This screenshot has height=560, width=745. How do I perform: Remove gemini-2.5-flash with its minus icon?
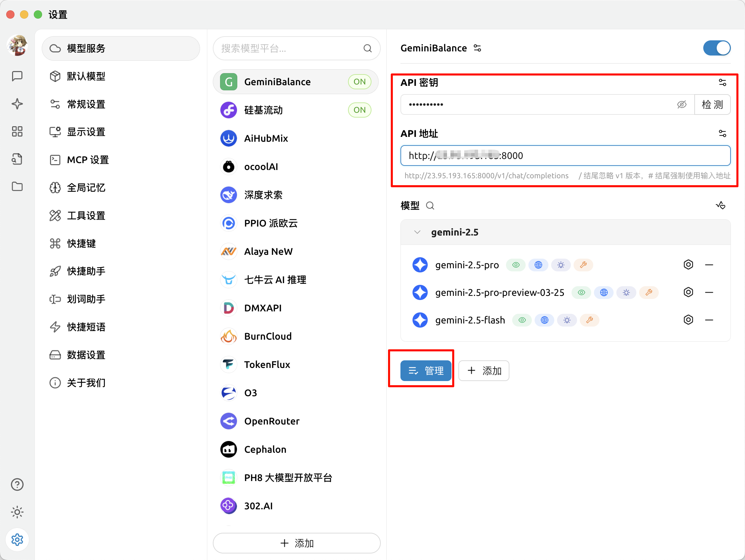pos(709,320)
